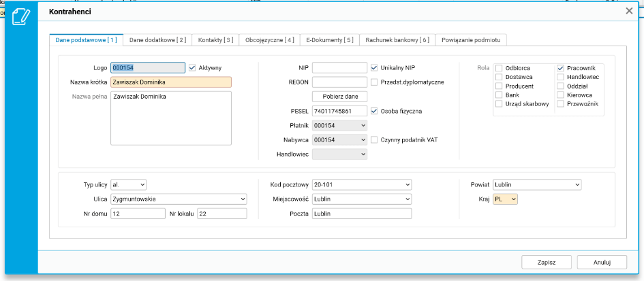Open the Dane dodatkowe [2] tab

coord(157,40)
